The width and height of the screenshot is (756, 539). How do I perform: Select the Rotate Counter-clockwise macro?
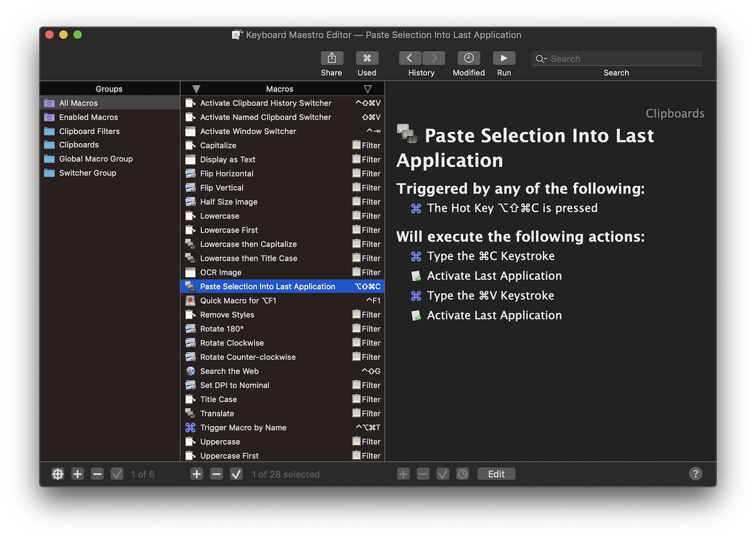pos(282,357)
